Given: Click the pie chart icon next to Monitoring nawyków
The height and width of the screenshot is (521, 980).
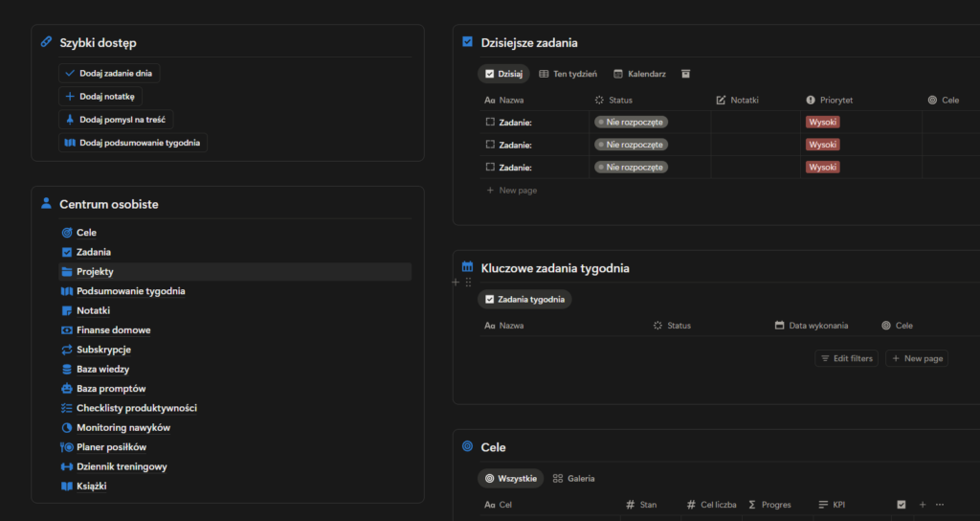Looking at the screenshot, I should point(67,428).
